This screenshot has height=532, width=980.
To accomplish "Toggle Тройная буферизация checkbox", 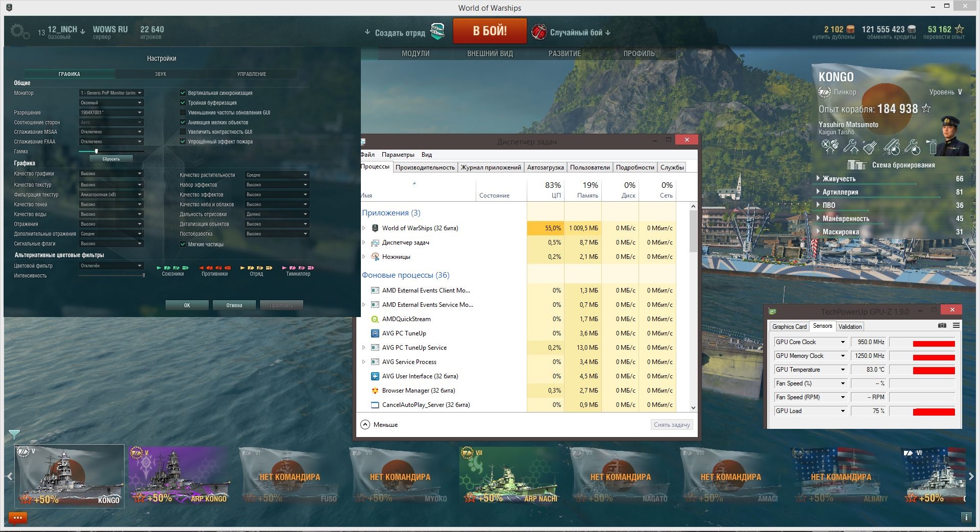I will pyautogui.click(x=183, y=103).
